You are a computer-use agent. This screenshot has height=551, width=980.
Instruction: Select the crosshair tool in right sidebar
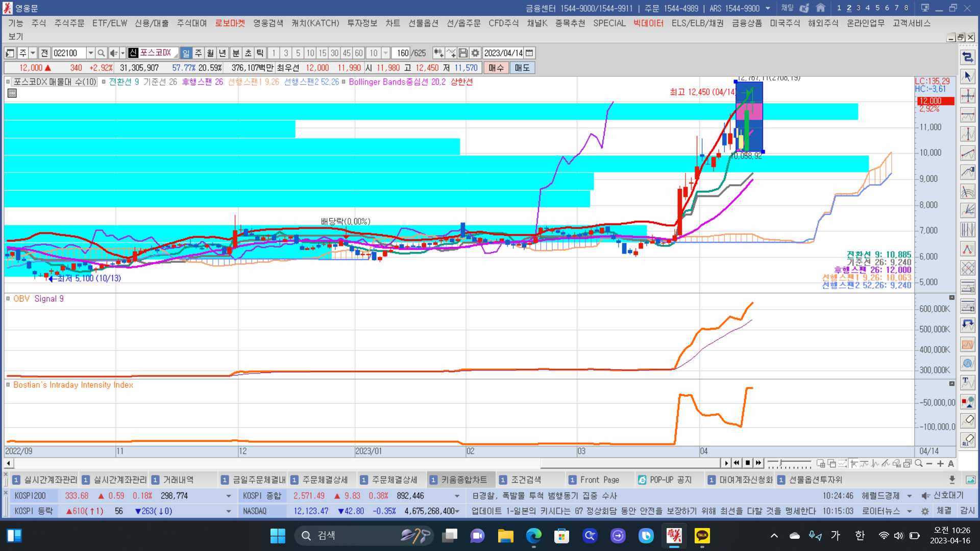pos(968,96)
